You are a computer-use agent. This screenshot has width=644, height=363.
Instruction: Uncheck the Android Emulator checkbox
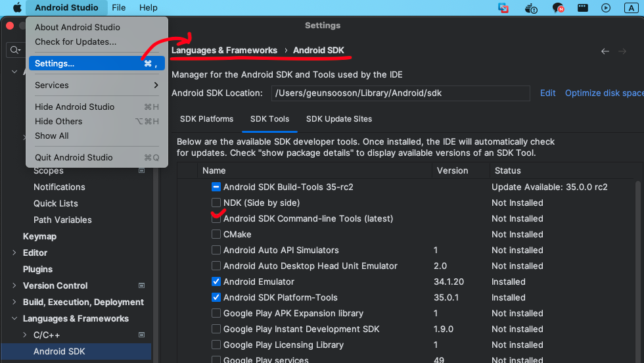pyautogui.click(x=216, y=281)
